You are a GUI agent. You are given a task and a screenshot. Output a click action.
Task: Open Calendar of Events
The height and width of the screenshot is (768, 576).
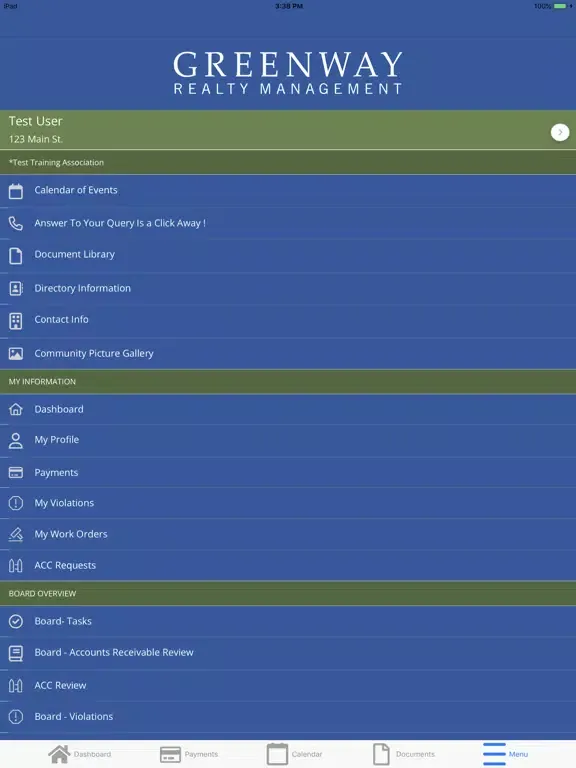click(288, 191)
